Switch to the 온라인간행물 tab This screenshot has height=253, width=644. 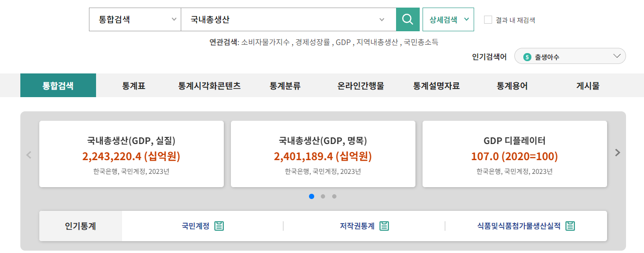point(361,85)
